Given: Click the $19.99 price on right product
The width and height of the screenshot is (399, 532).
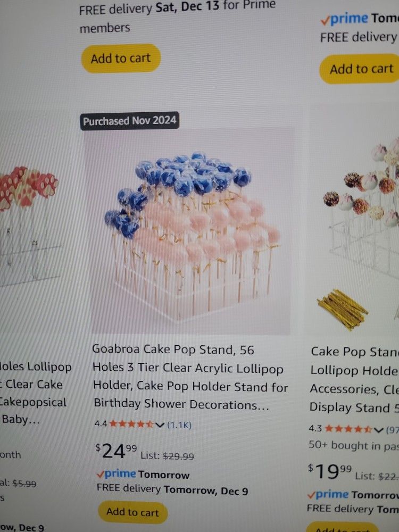Looking at the screenshot, I should (330, 471).
